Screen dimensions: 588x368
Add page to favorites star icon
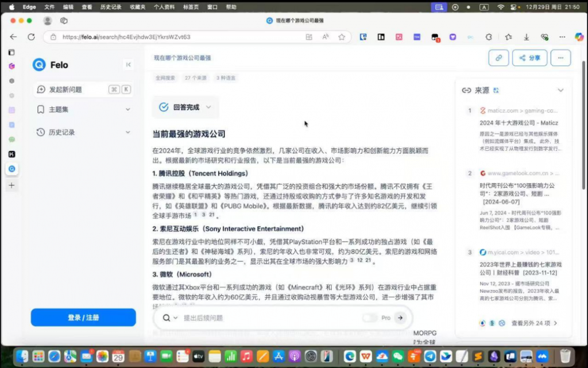[x=342, y=37]
